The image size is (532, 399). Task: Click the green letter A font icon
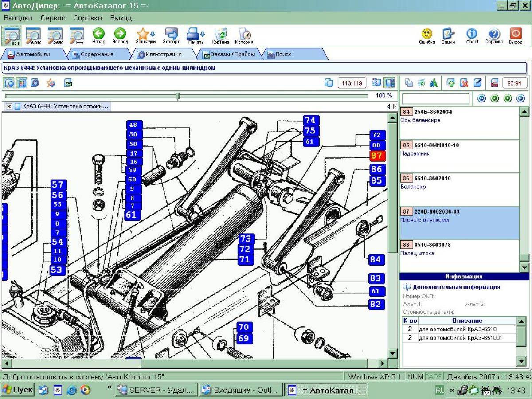[434, 83]
